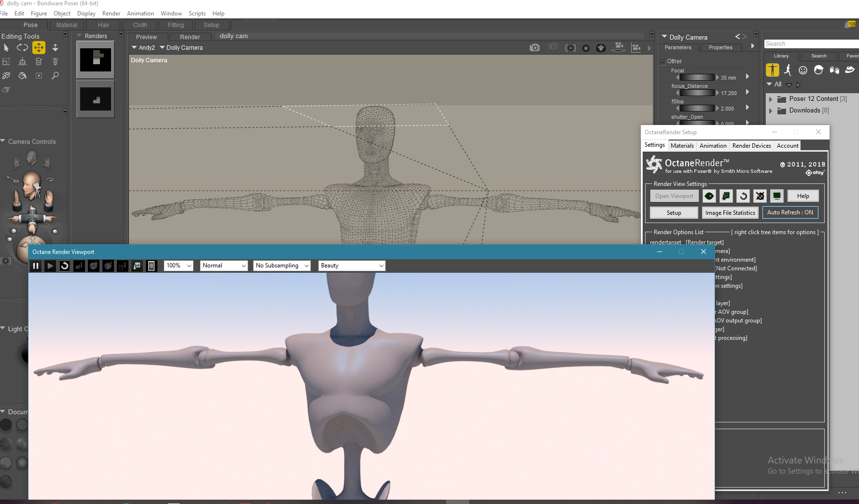The height and width of the screenshot is (504, 859).
Task: Open the Render menu in menu bar
Action: [x=111, y=14]
